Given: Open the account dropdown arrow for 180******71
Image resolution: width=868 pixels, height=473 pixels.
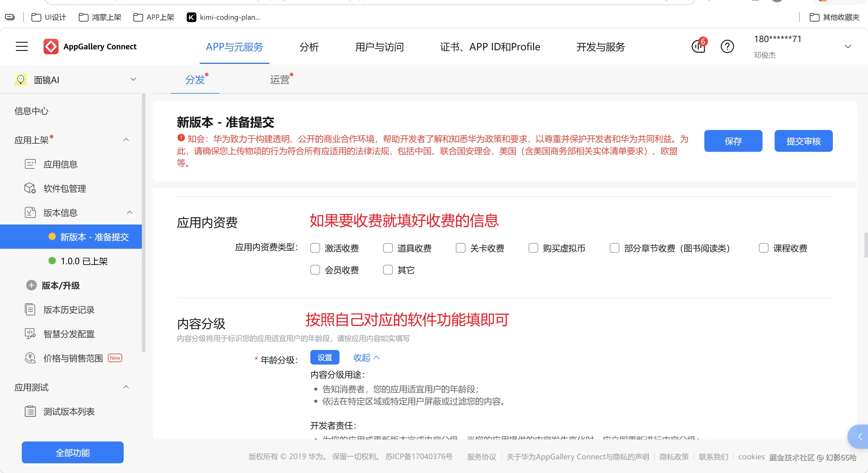Looking at the screenshot, I should point(848,46).
